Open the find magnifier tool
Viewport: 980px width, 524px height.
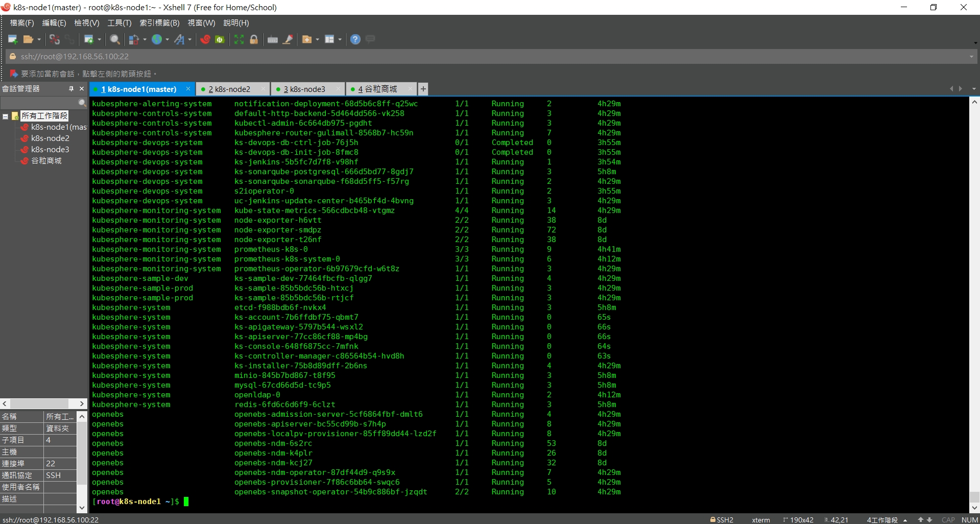[115, 39]
